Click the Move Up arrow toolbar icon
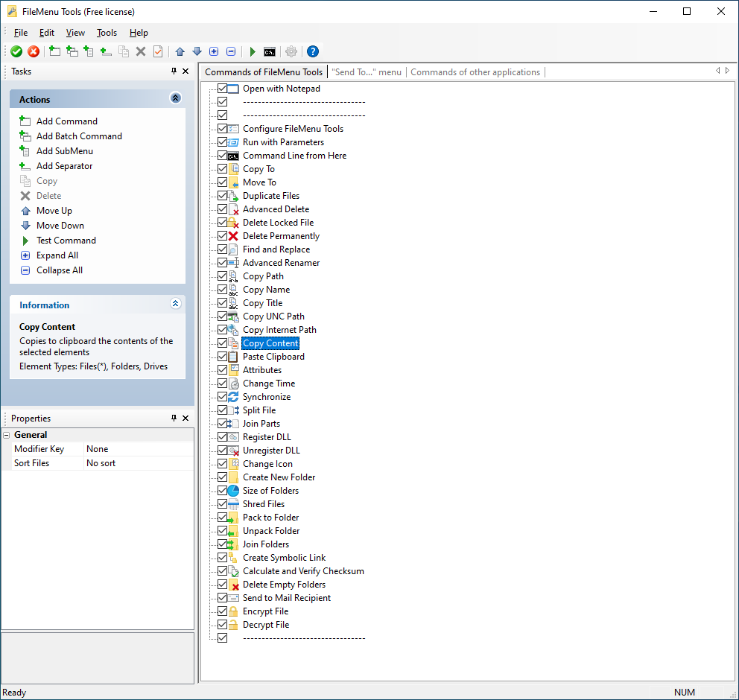The width and height of the screenshot is (739, 700). click(x=180, y=51)
